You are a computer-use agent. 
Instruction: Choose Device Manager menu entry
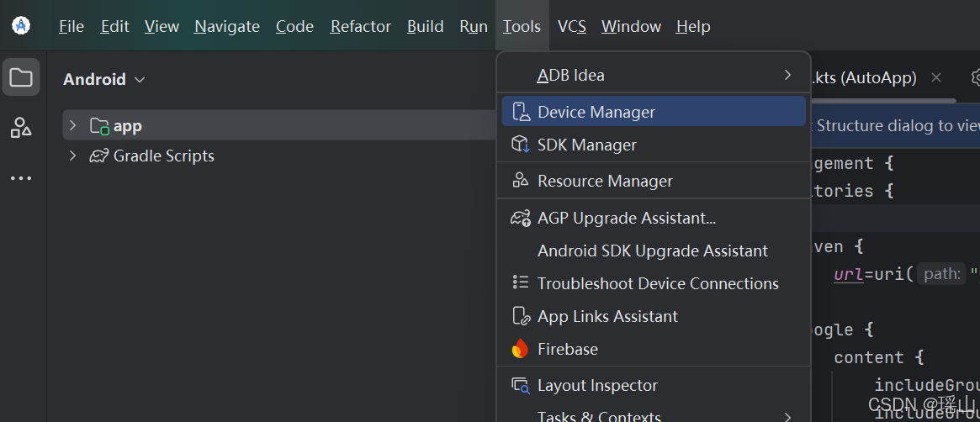[653, 112]
